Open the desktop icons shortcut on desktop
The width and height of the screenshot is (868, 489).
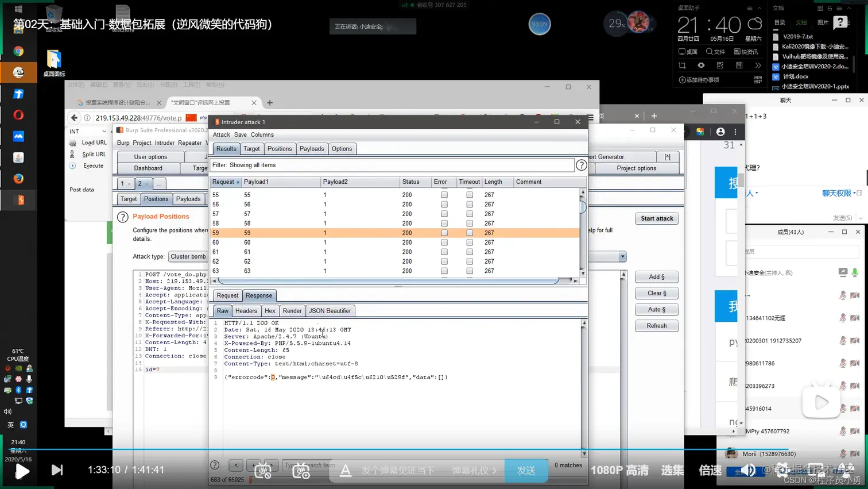pos(54,63)
